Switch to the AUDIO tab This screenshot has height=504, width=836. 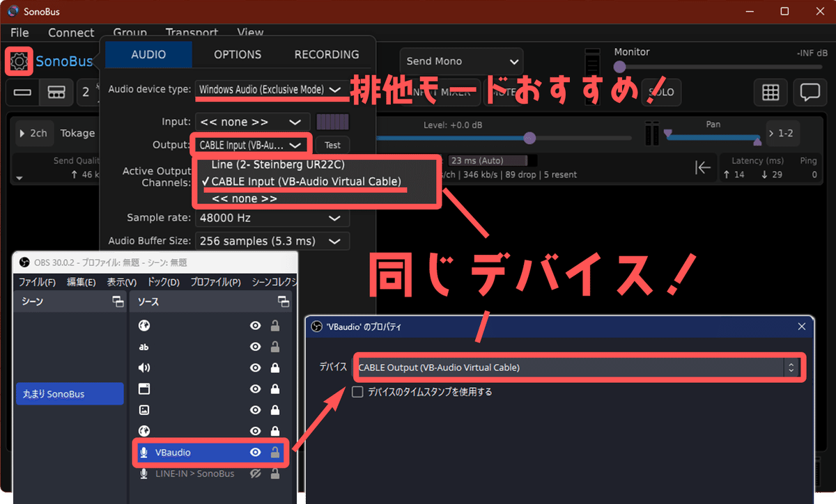148,54
